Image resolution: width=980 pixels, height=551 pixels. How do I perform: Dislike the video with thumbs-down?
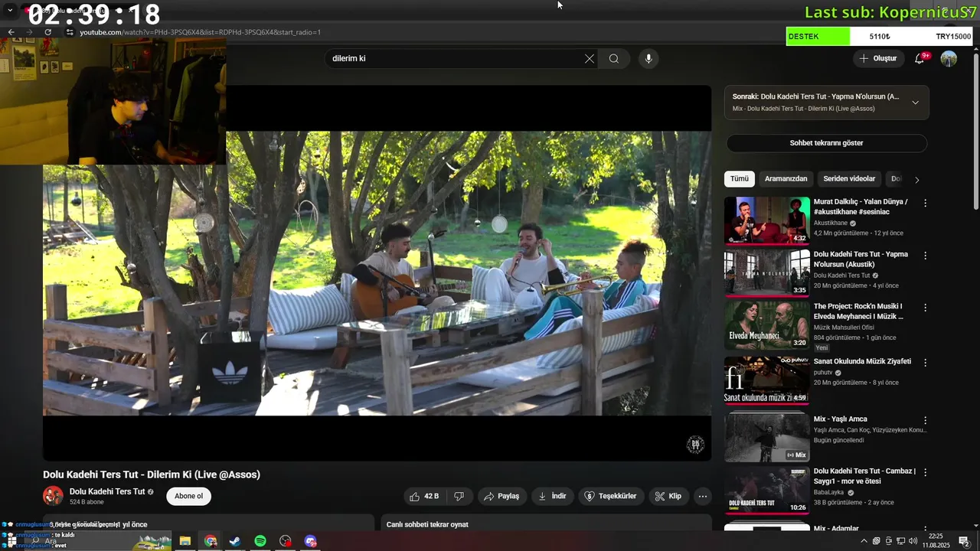click(459, 496)
